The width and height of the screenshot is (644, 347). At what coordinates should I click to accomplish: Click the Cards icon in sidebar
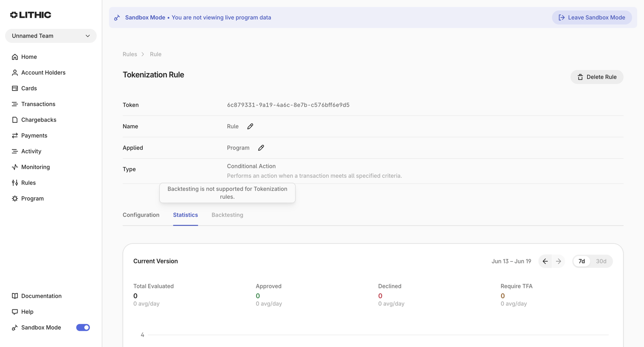coord(15,88)
